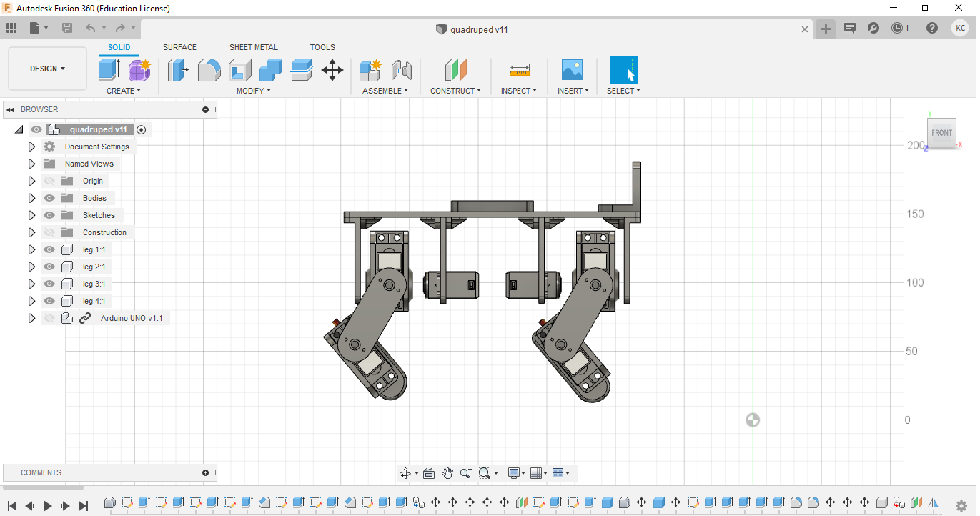
Task: Click the FRONT face of ViewCube
Action: 941,133
